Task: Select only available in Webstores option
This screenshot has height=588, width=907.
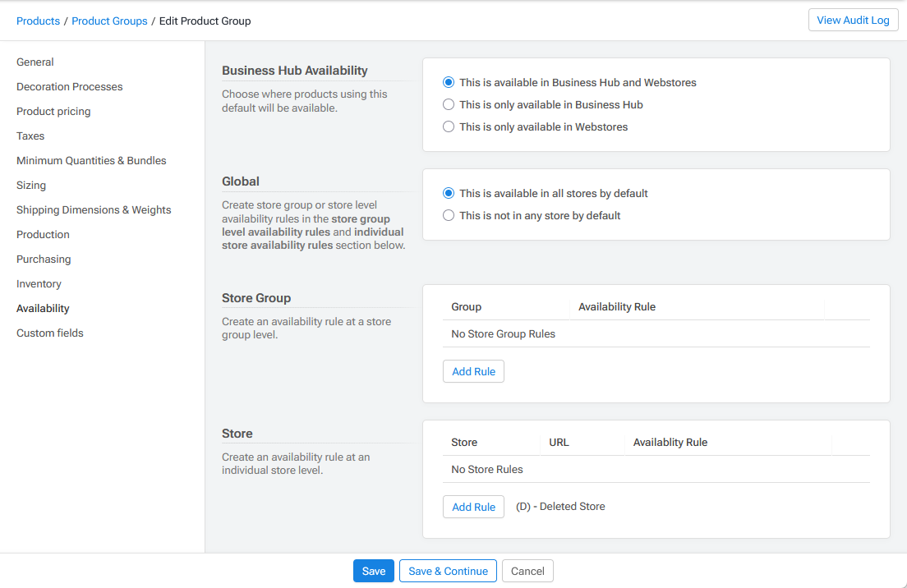Action: click(x=449, y=126)
